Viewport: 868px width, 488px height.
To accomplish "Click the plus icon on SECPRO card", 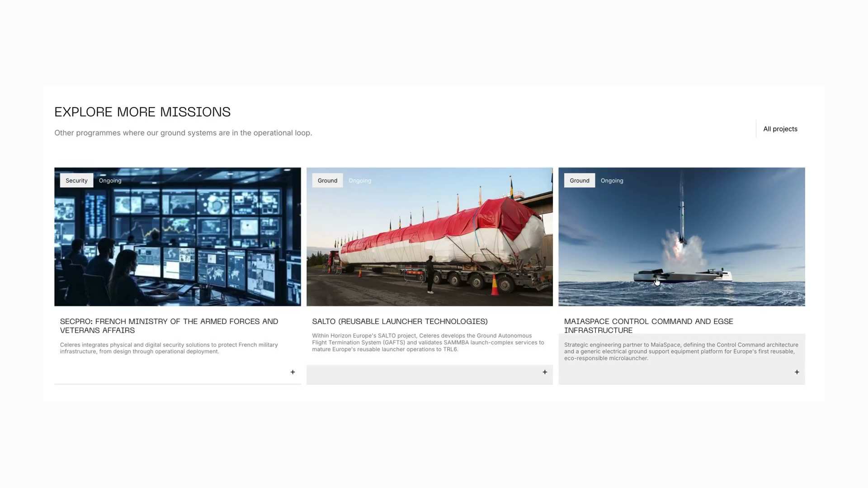I will [292, 372].
